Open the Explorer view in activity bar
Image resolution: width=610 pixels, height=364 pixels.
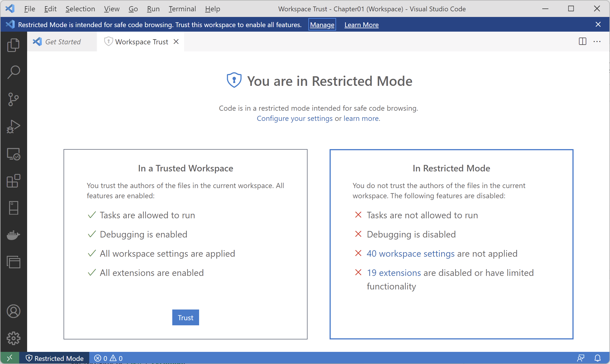(13, 45)
